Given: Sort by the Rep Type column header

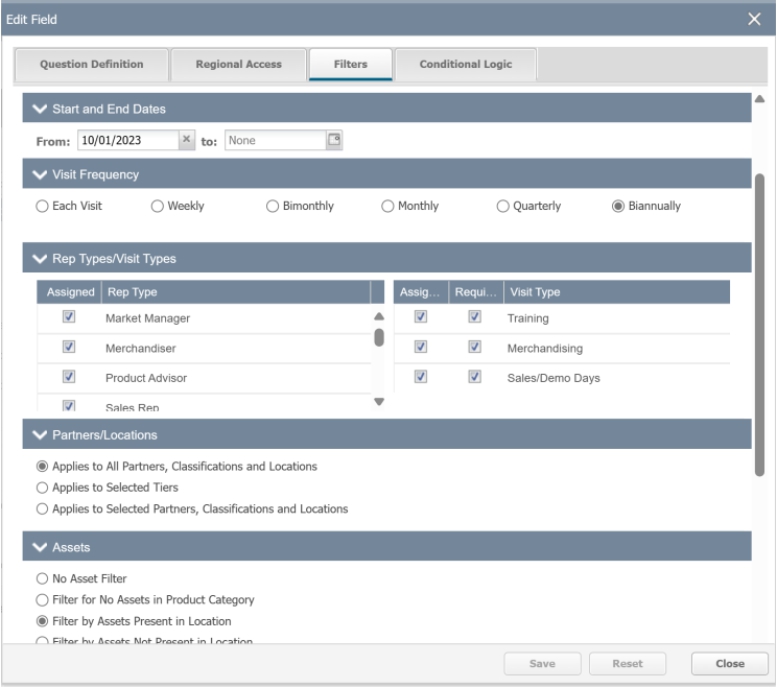Looking at the screenshot, I should pos(236,292).
